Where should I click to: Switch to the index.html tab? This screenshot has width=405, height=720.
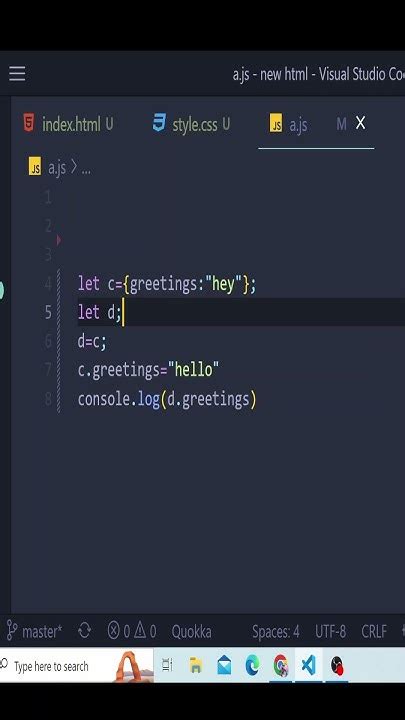coord(68,124)
